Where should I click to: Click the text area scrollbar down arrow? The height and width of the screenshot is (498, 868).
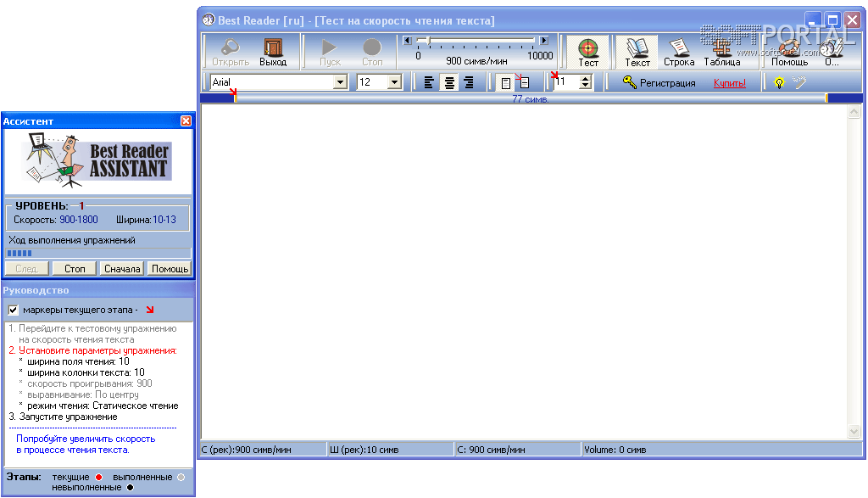point(854,431)
